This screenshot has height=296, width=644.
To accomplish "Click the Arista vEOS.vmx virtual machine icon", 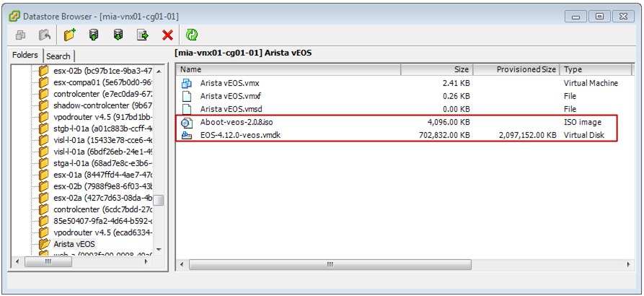I will tap(187, 83).
